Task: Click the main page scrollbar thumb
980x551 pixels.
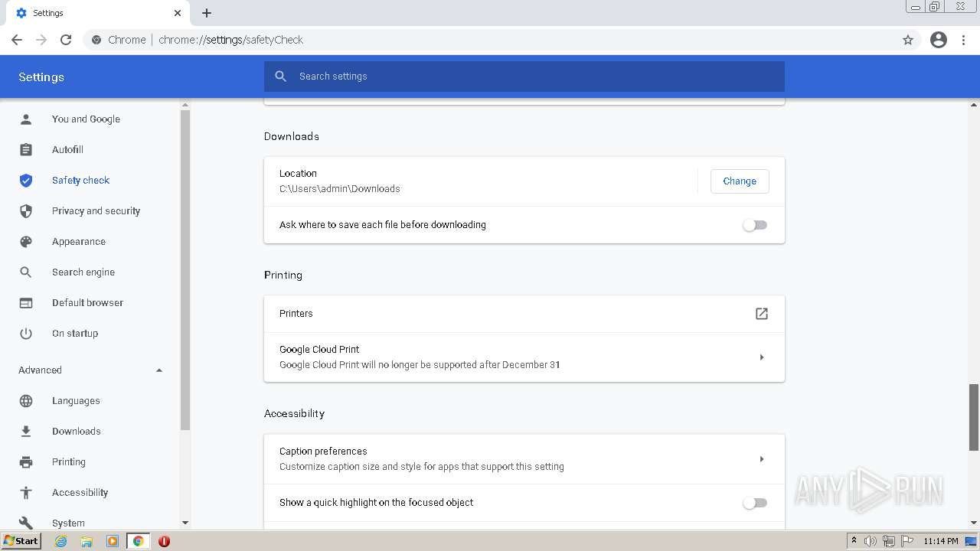Action: click(974, 417)
